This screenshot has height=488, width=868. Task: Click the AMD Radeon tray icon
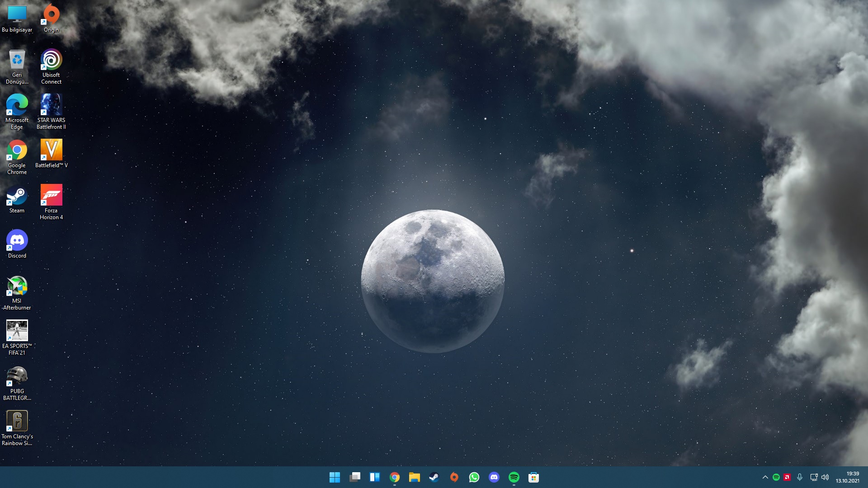tap(787, 477)
